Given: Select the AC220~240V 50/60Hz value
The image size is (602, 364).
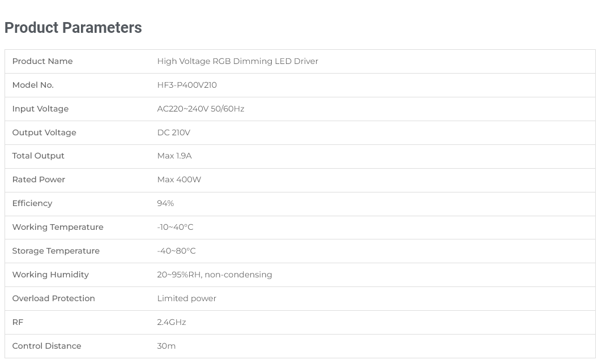Looking at the screenshot, I should [x=200, y=109].
